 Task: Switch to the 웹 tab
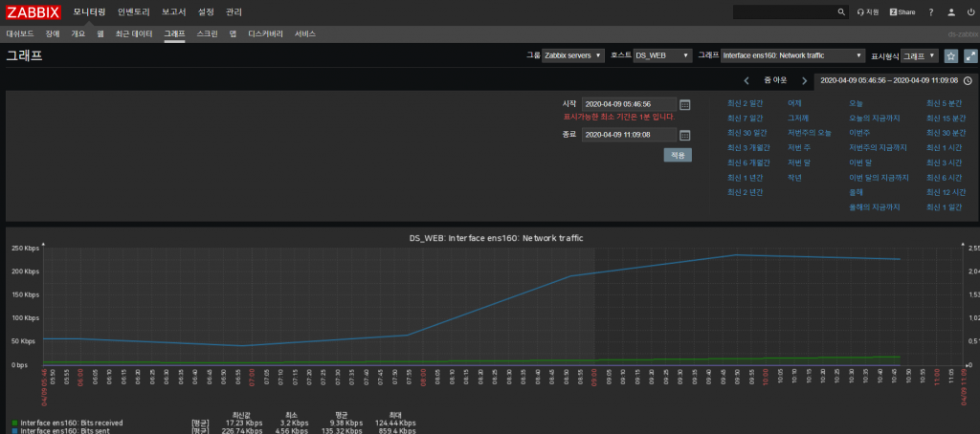point(100,33)
